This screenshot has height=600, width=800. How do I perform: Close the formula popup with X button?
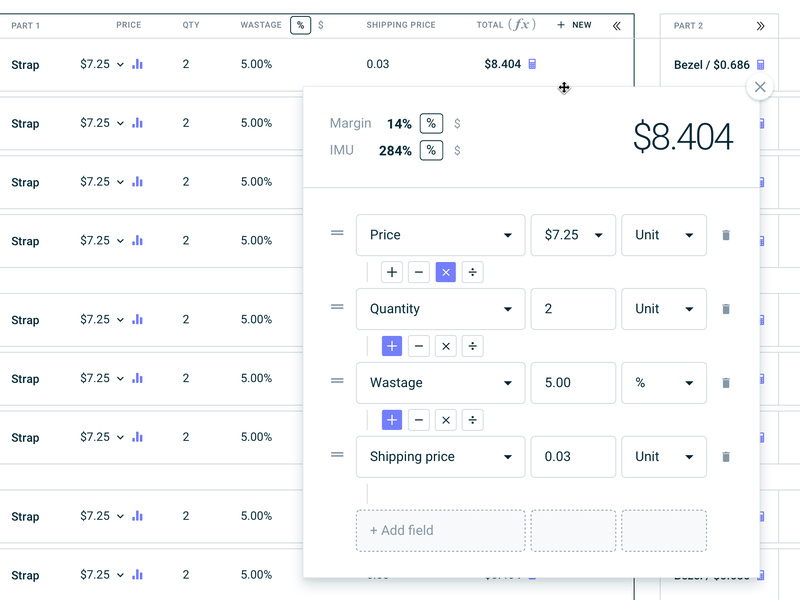(x=760, y=87)
